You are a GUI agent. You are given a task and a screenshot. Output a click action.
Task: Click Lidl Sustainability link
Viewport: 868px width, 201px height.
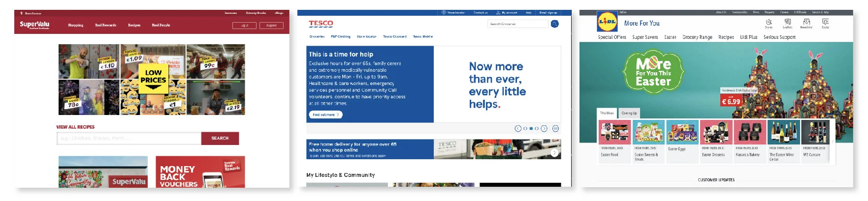739,12
